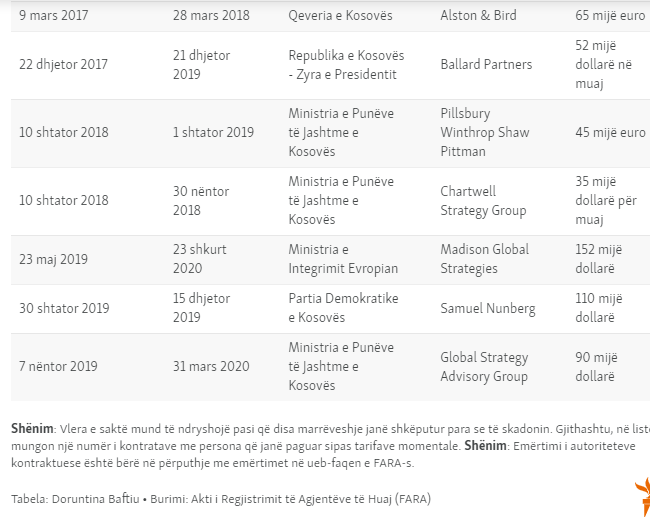Click the bold Shënim note label
This screenshot has height=521, width=650.
[x=31, y=428]
